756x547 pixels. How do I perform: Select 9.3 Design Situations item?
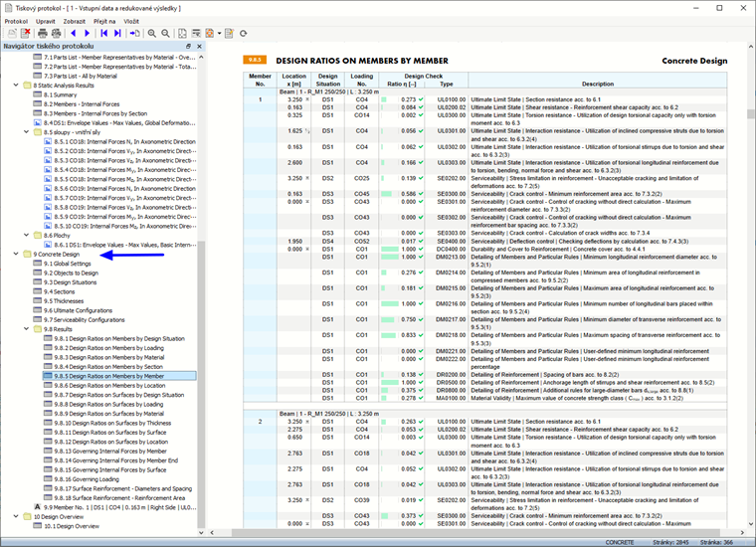[70, 282]
